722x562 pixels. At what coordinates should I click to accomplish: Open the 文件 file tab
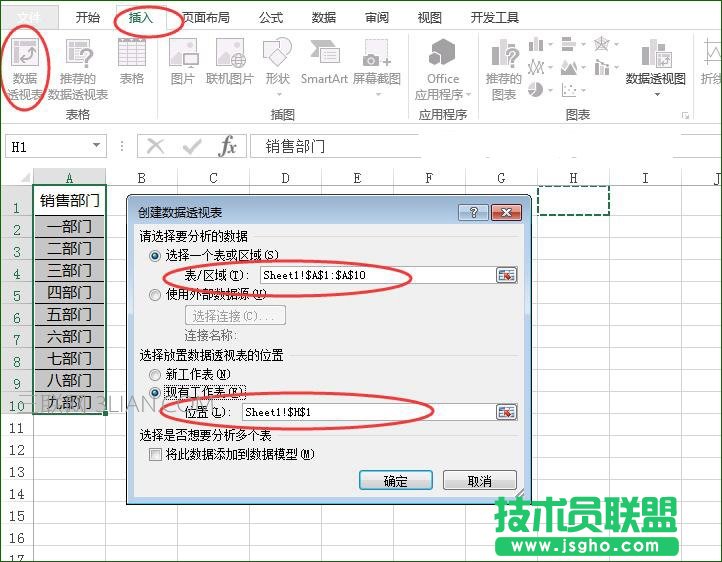point(29,18)
